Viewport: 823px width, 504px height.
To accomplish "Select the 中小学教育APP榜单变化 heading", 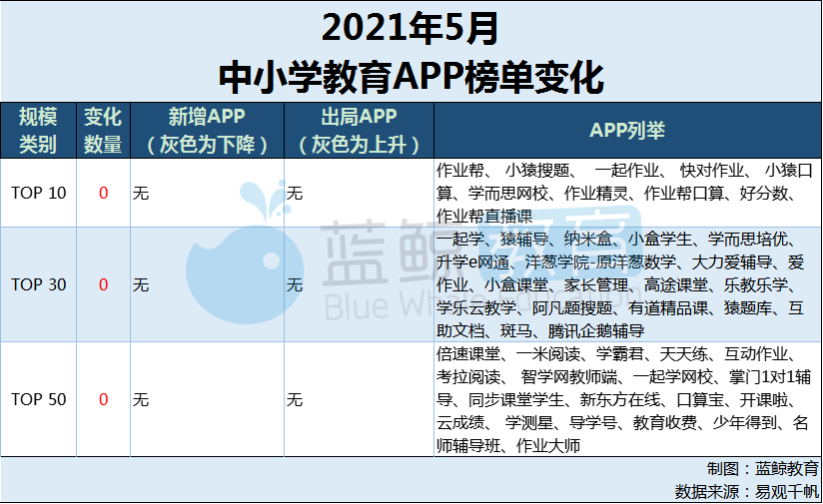I will click(411, 76).
